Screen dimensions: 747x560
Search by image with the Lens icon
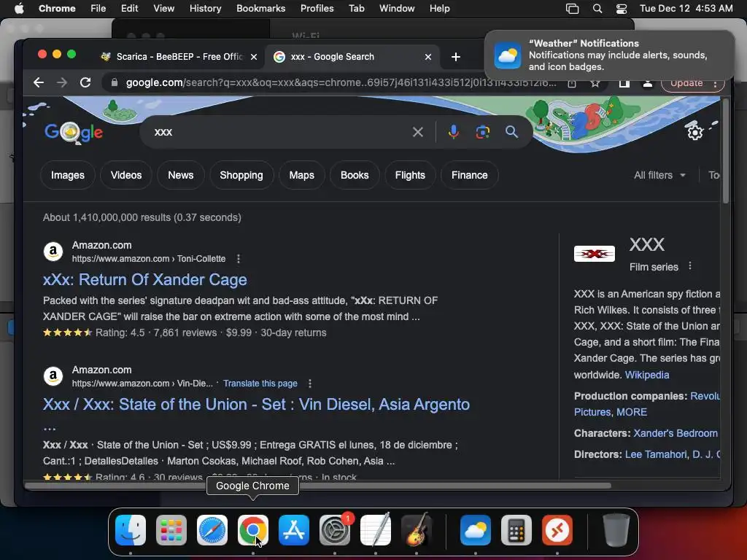coord(483,132)
